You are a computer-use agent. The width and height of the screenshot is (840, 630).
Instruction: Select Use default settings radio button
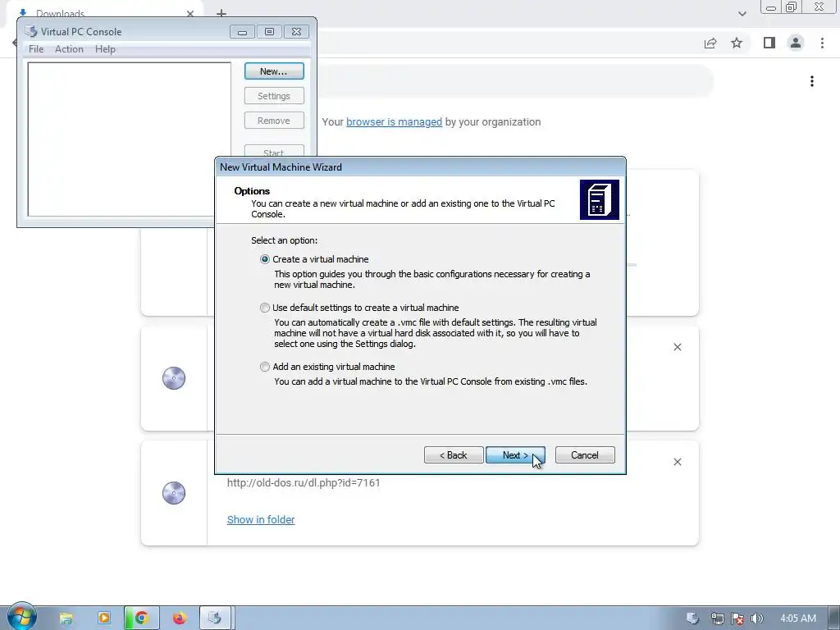[265, 308]
